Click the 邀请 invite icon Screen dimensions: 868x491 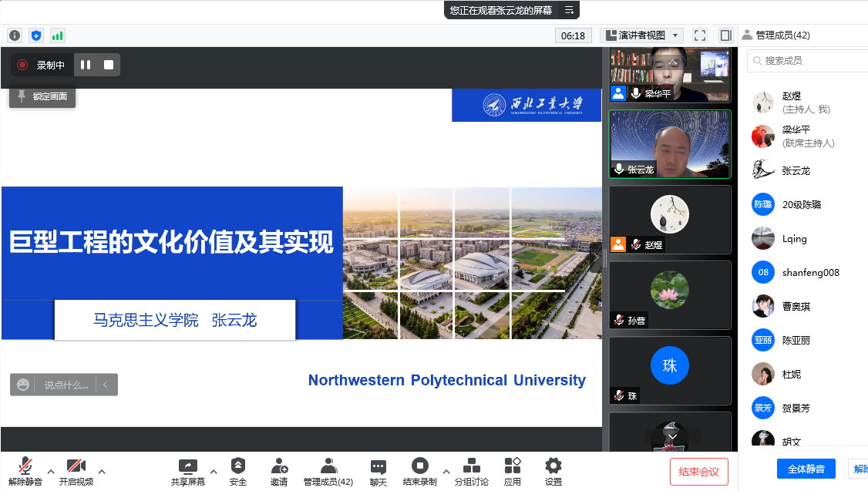(x=279, y=466)
